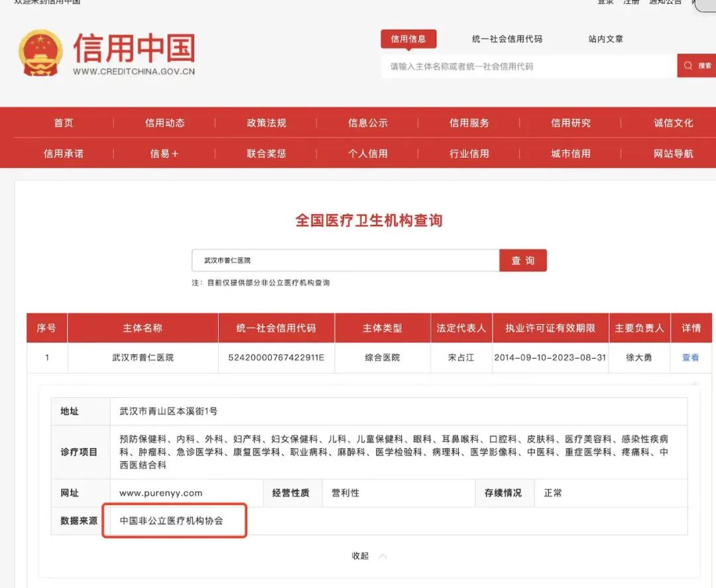This screenshot has width=716, height=588.
Task: Focus the top site search input field
Action: tap(529, 66)
